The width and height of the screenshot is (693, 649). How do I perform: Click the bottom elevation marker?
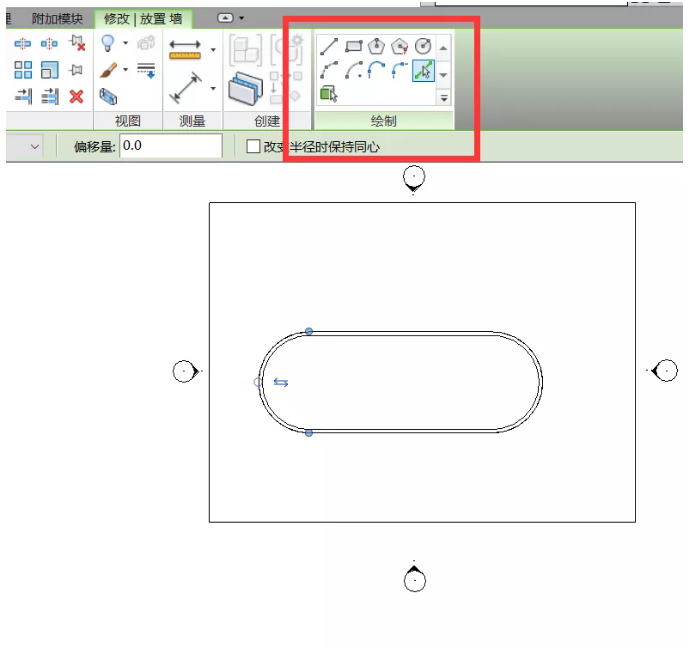(x=415, y=577)
